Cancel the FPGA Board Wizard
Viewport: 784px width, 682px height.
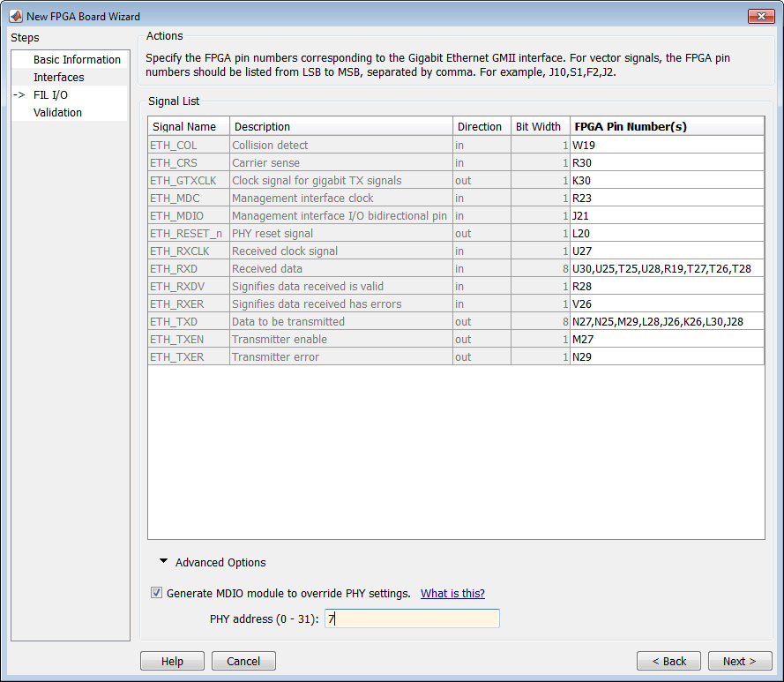click(243, 661)
